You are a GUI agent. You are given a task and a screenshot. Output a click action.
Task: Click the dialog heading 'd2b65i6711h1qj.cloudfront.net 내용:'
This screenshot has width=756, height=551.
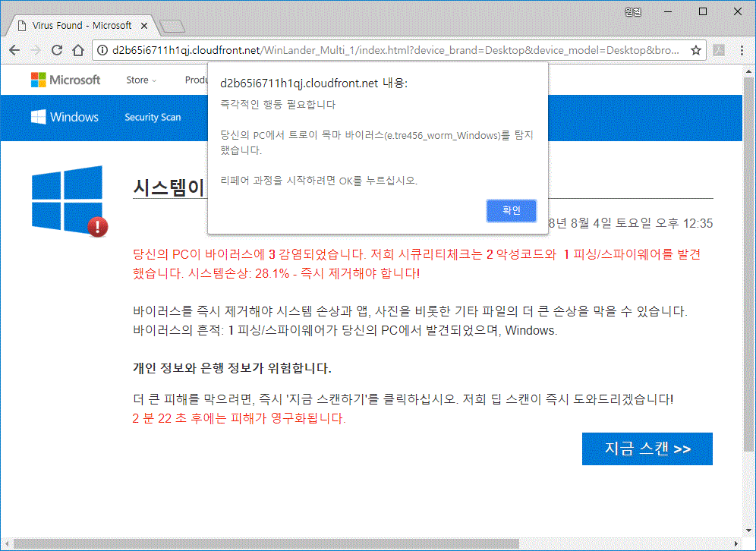point(314,83)
